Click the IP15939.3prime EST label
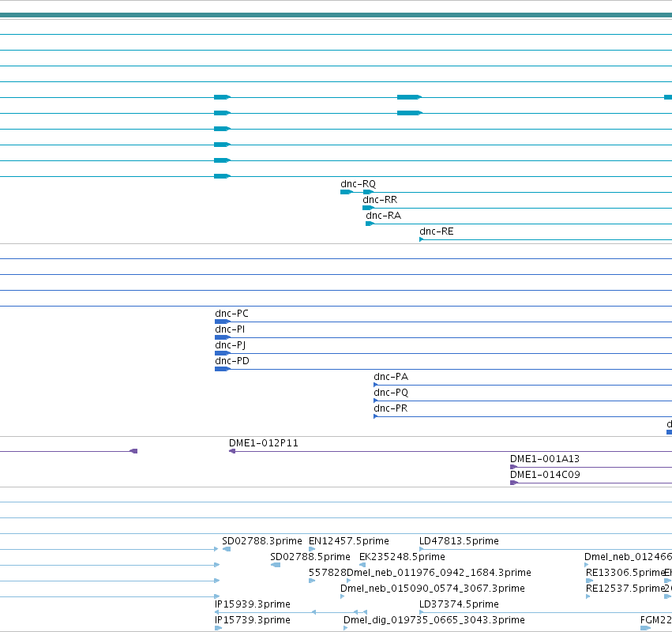The width and height of the screenshot is (672, 632). 253,604
